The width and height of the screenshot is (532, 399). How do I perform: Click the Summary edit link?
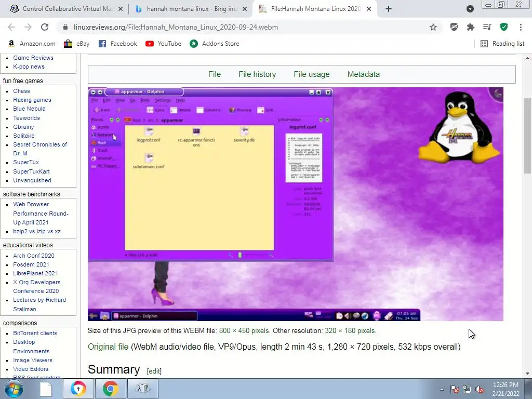pos(154,371)
